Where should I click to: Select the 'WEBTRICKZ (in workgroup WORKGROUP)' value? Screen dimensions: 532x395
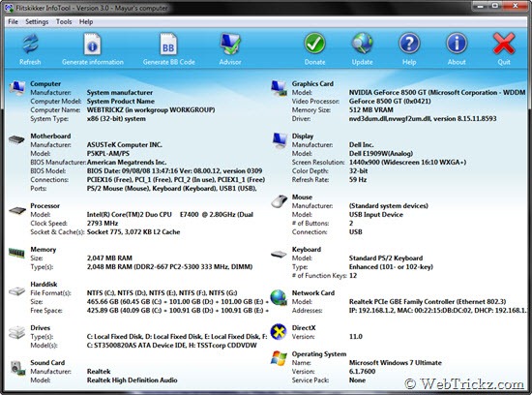pyautogui.click(x=151, y=110)
